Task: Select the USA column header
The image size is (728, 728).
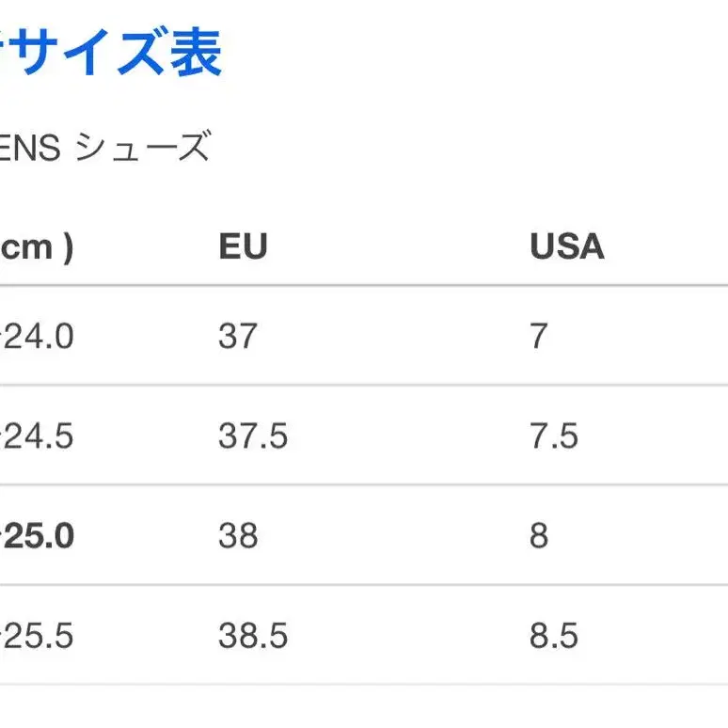Action: tap(566, 246)
